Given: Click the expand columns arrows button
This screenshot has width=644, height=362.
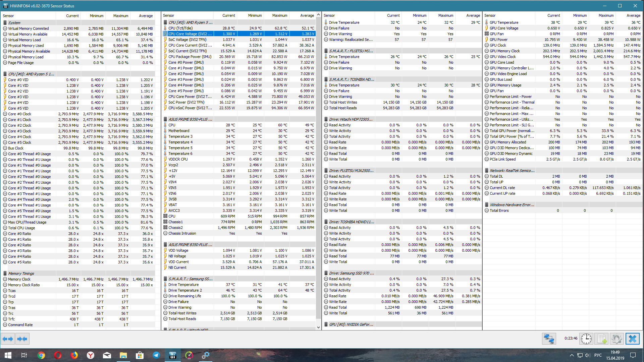Looking at the screenshot, I should (x=8, y=339).
